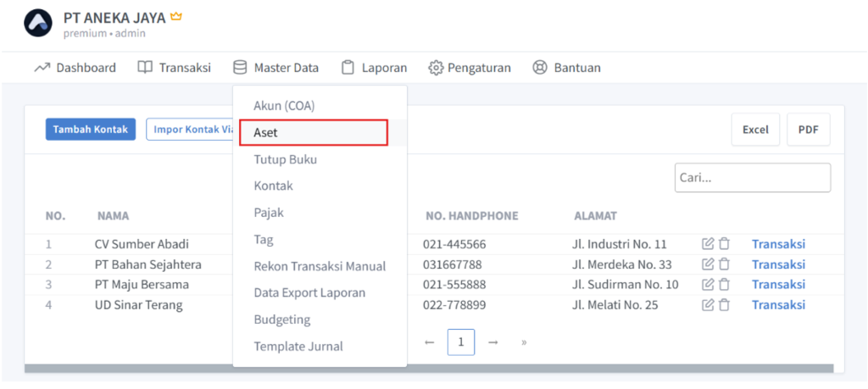
Task: Edit the UD Sinar Terang row
Action: (x=708, y=305)
